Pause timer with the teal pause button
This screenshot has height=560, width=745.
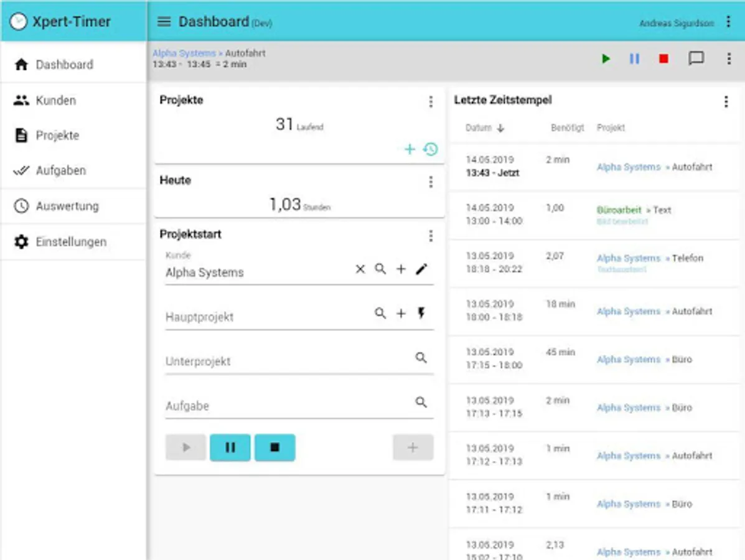pos(230,447)
